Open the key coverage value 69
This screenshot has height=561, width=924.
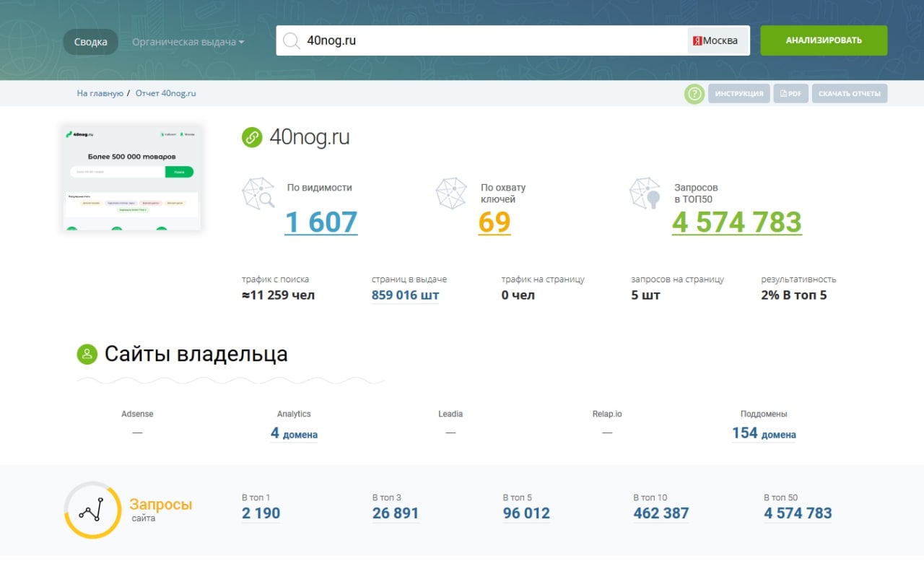tap(494, 222)
